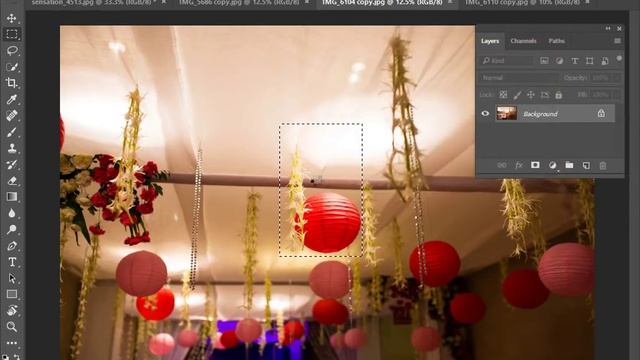Screen dimensions: 640x360
Task: Open the Edit Toolbar three-dots button
Action: pos(11,343)
